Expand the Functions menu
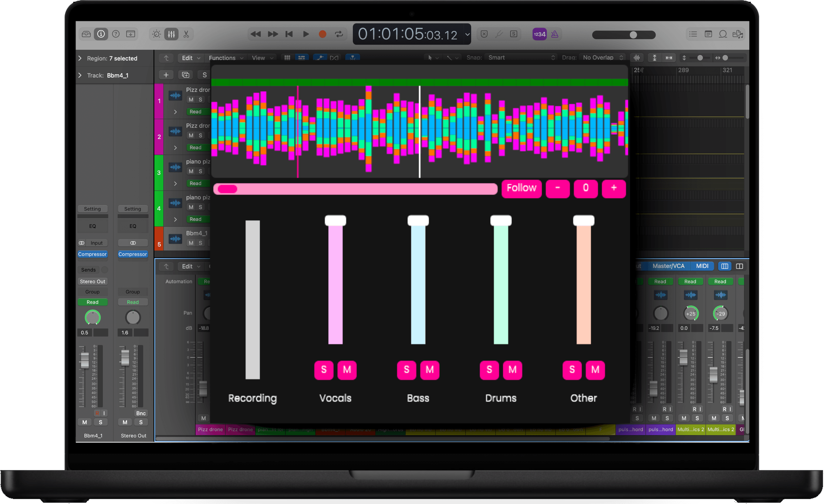Image resolution: width=824 pixels, height=504 pixels. [225, 57]
